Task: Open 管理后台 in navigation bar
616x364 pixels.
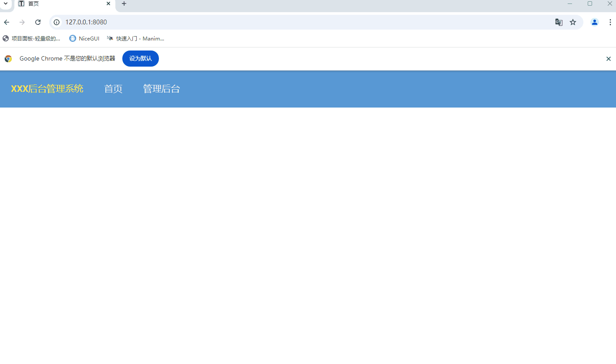Action: [162, 89]
